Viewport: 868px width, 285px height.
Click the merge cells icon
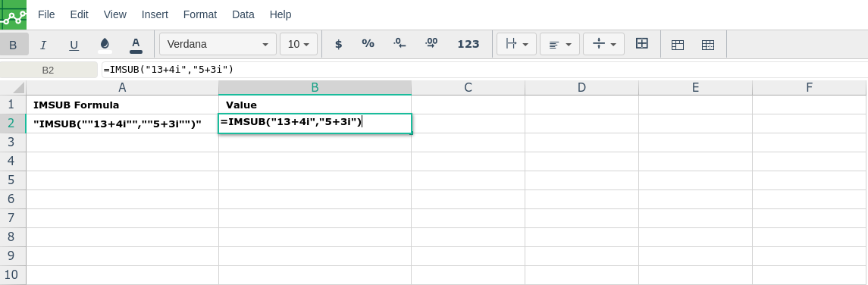click(x=642, y=44)
